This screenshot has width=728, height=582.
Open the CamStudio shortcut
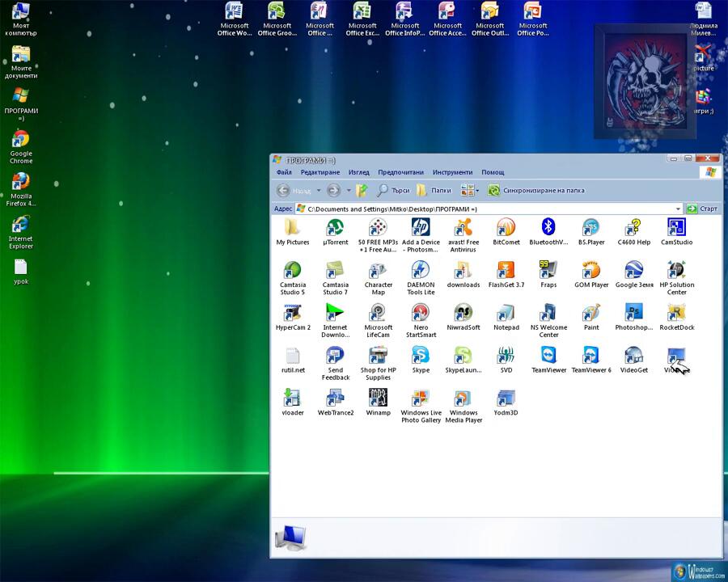[x=676, y=228]
